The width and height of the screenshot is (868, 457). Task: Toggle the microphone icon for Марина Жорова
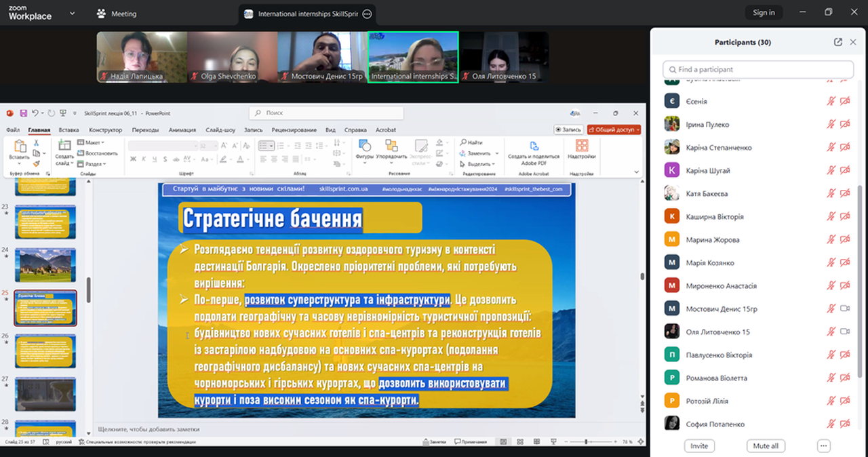pyautogui.click(x=831, y=239)
